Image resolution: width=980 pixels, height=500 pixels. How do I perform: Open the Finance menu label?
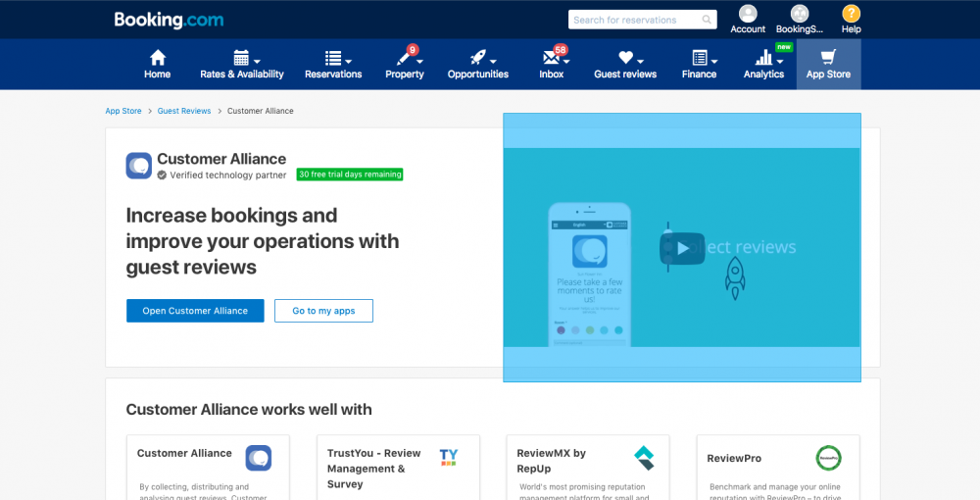pos(699,75)
